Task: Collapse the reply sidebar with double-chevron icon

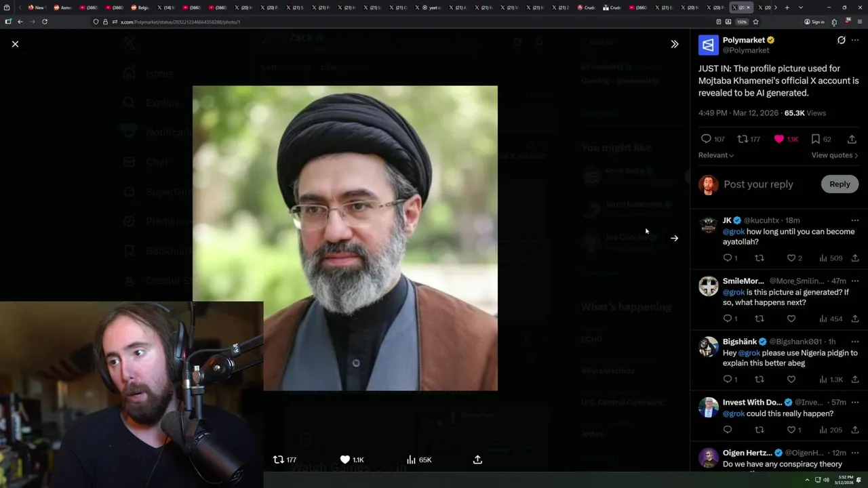Action: tap(674, 44)
